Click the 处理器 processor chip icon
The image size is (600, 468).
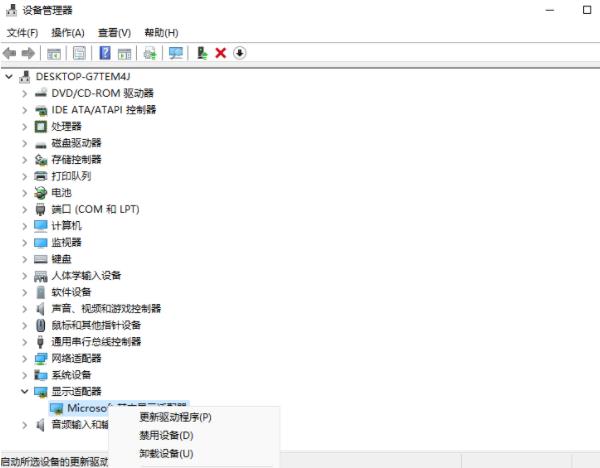tap(41, 126)
